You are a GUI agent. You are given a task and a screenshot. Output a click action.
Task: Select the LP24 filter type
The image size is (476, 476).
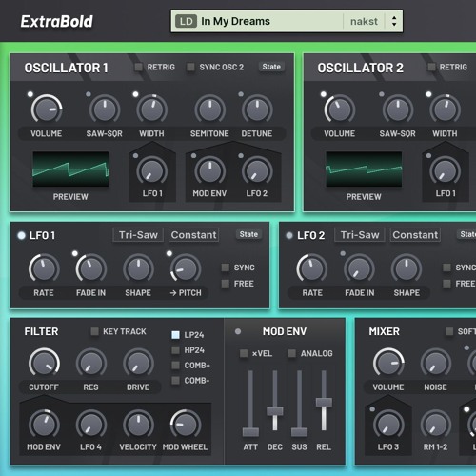click(x=175, y=335)
